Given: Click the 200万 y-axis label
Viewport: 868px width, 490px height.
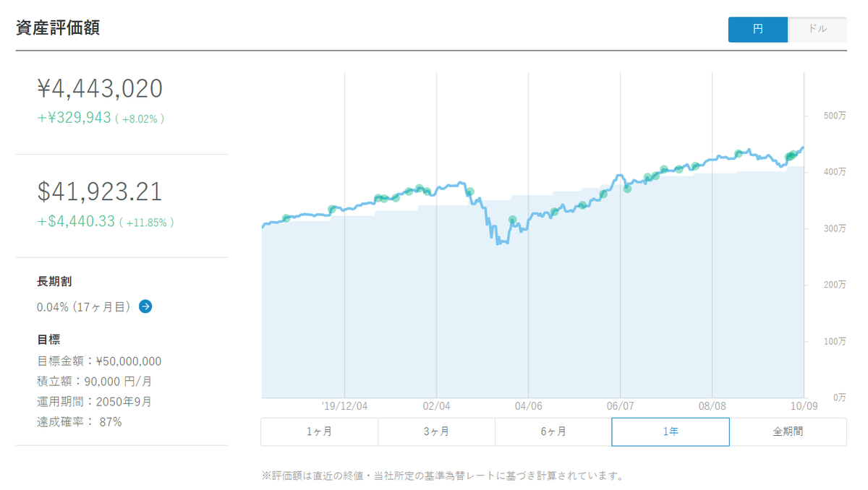Looking at the screenshot, I should click(x=835, y=285).
